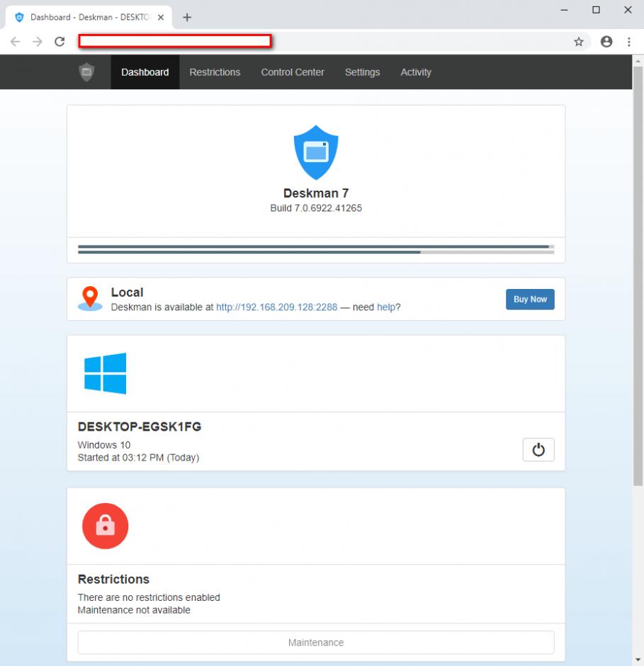
Task: Click the Local heading
Action: pos(127,292)
